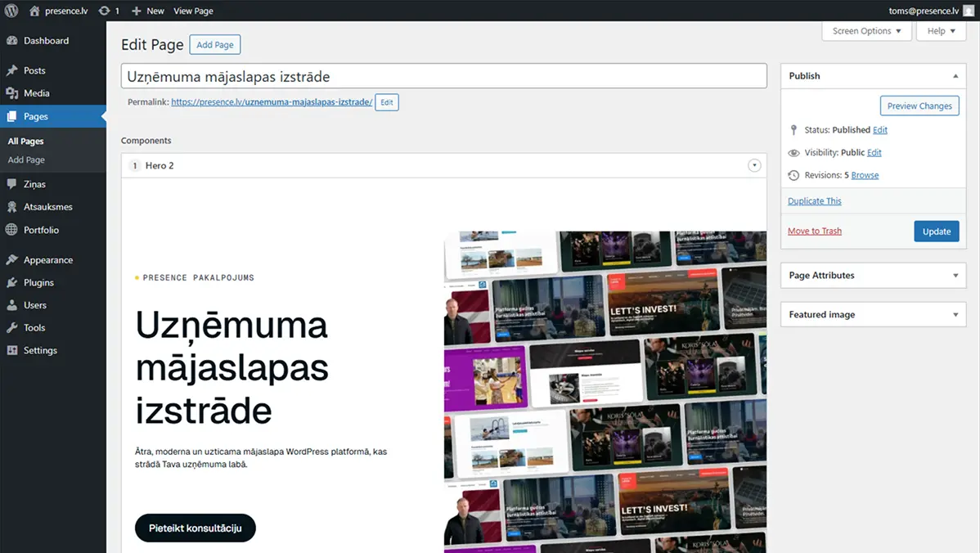Open the WordPress logo menu
The image size is (980, 553).
[x=11, y=11]
